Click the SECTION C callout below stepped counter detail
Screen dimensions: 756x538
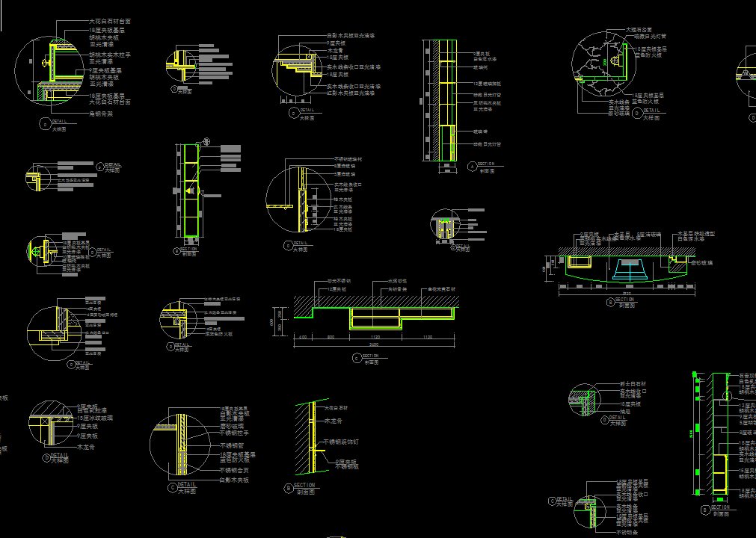click(x=356, y=358)
